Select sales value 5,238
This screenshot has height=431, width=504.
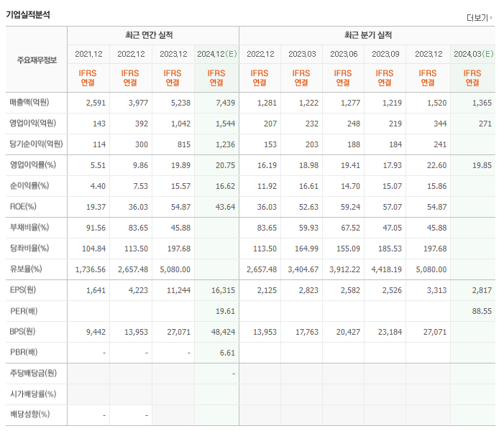pos(180,103)
